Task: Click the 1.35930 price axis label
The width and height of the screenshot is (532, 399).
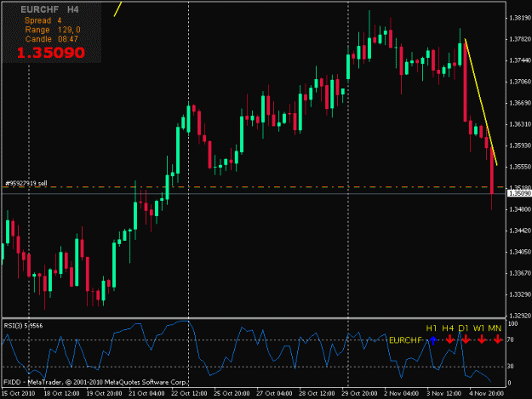Action: click(520, 145)
